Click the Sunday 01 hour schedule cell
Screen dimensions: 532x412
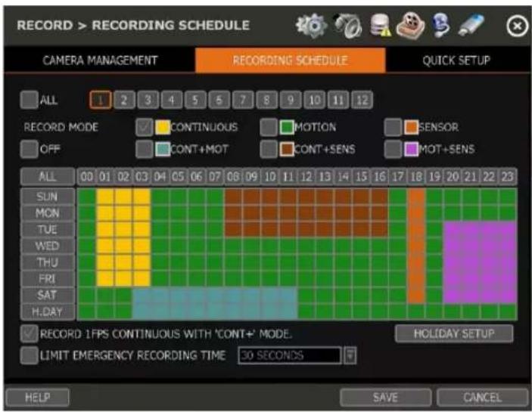[x=105, y=197]
